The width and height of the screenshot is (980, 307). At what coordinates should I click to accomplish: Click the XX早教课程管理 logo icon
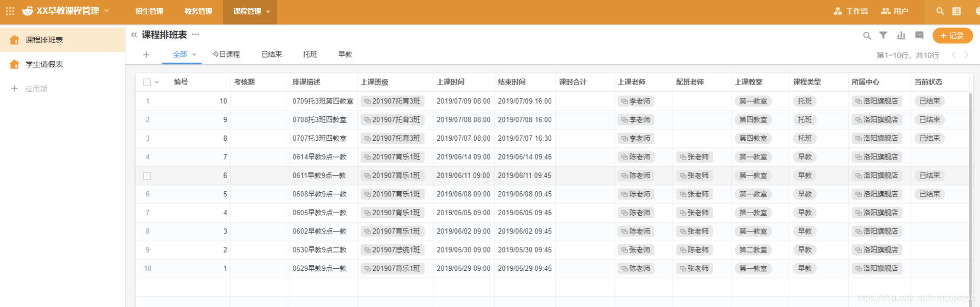tap(28, 11)
